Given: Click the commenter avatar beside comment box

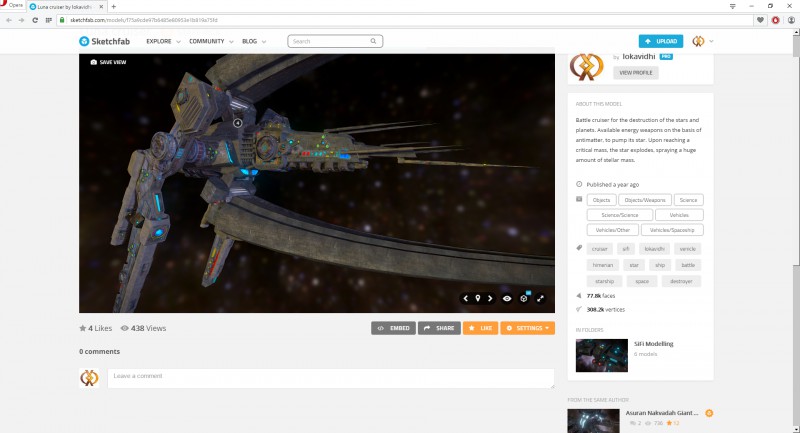Looking at the screenshot, I should [x=89, y=378].
